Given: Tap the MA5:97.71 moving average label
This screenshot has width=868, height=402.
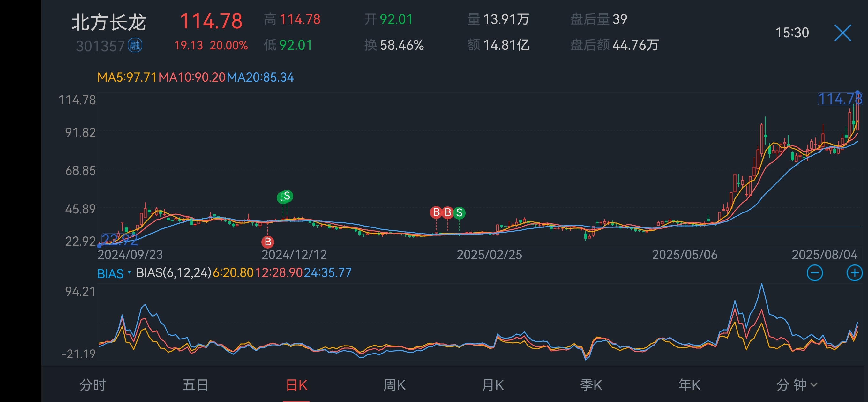Looking at the screenshot, I should 127,78.
